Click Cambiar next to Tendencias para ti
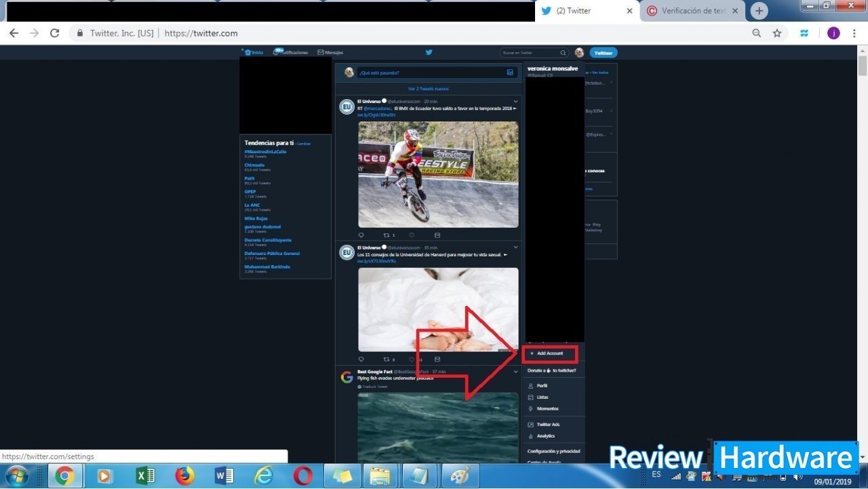The width and height of the screenshot is (868, 489). (x=304, y=144)
